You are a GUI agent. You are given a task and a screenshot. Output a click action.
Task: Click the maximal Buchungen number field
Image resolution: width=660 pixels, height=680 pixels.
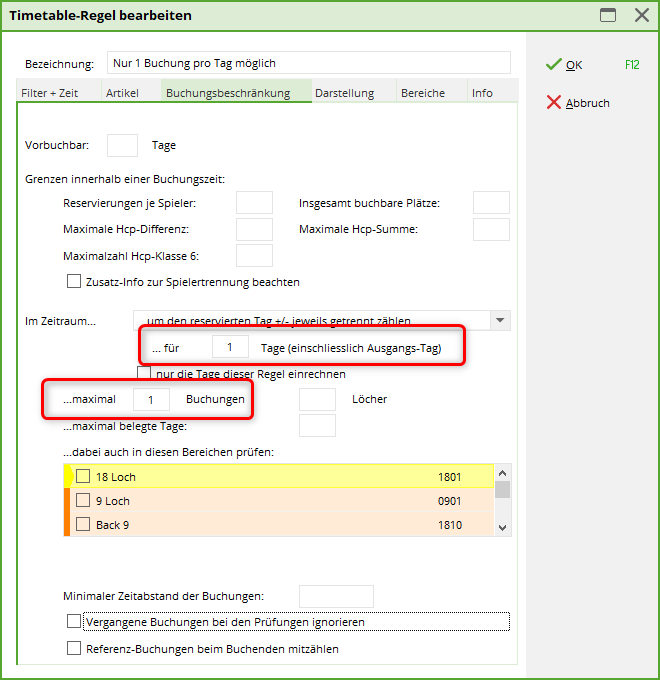151,399
